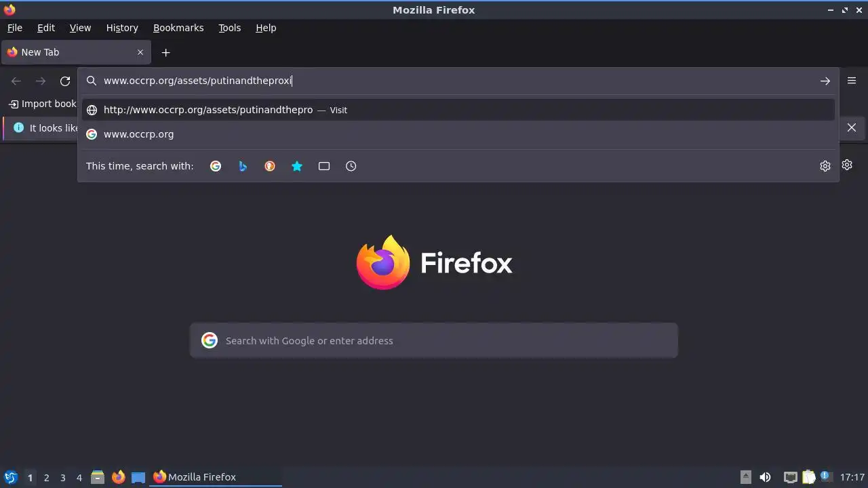Open the clipboard manager tray icon
868x488 pixels.
point(808,477)
